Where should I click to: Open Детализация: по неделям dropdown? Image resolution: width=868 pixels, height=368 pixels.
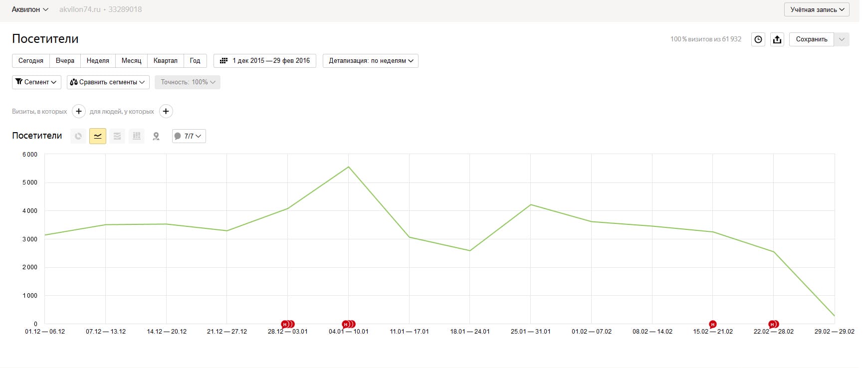pyautogui.click(x=371, y=61)
